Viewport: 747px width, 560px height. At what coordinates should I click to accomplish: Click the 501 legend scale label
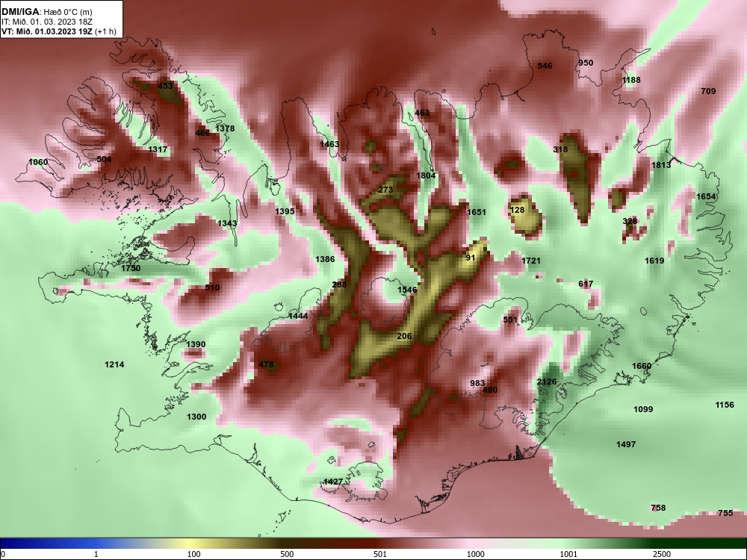[380, 554]
